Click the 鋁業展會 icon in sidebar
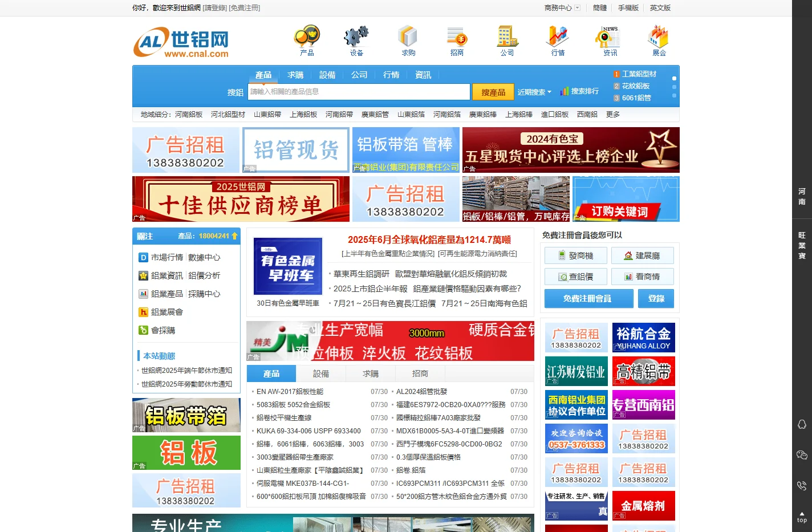This screenshot has height=532, width=812. 144,312
